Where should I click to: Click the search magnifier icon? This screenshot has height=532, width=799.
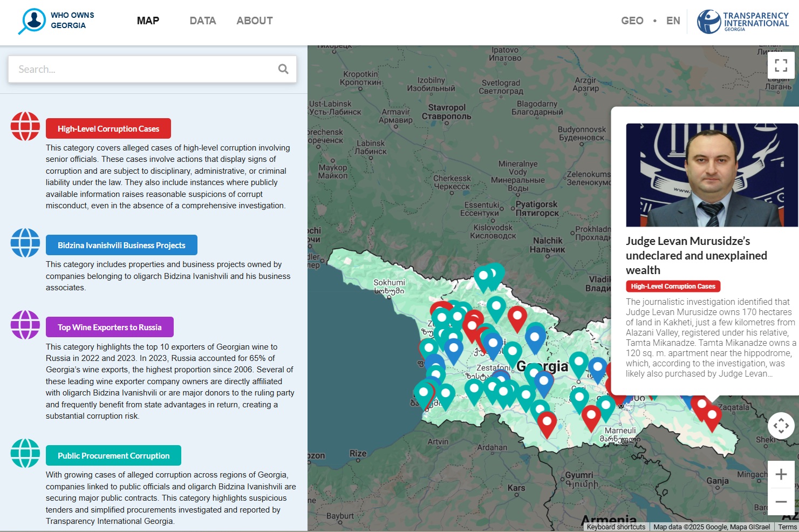[283, 69]
